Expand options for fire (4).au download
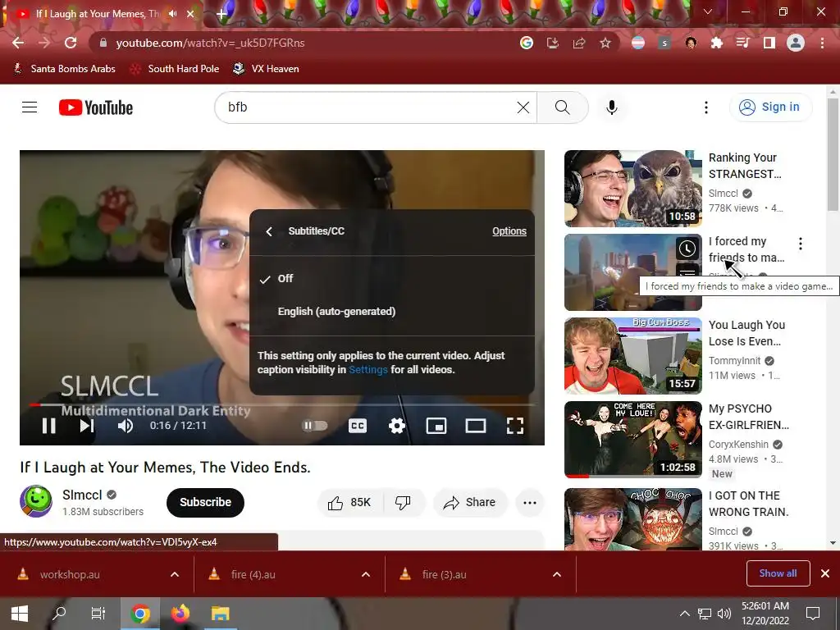The height and width of the screenshot is (630, 840). coord(366,574)
